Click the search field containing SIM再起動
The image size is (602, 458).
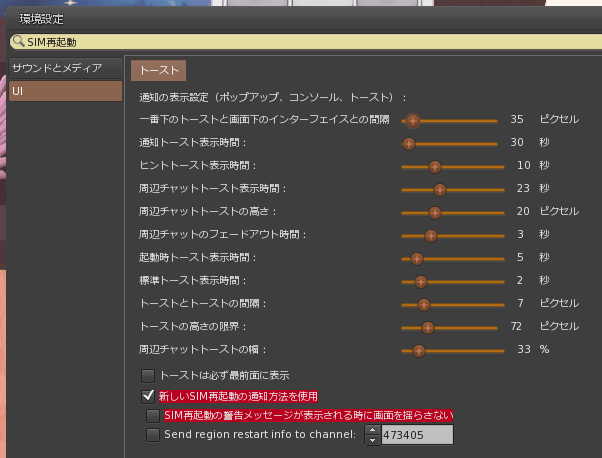click(x=300, y=42)
